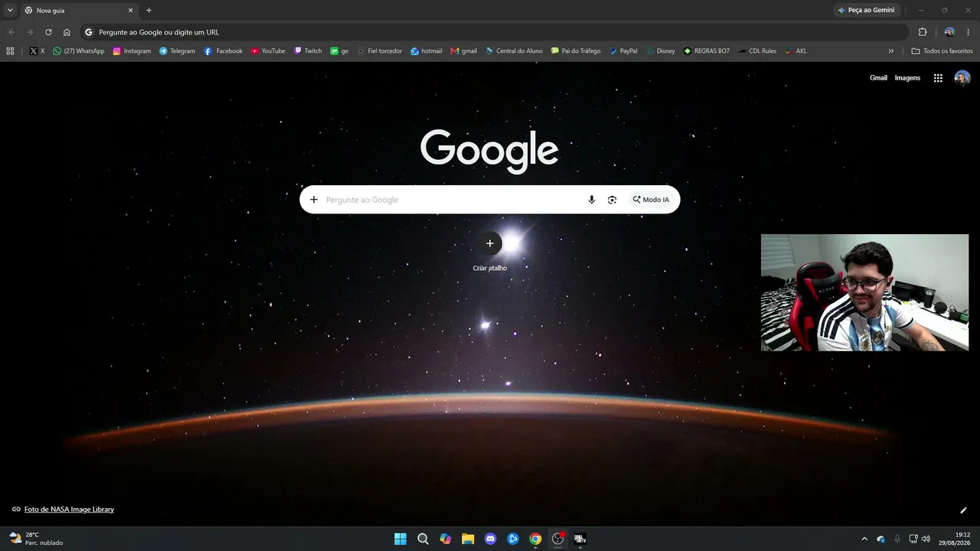Focus the address bar URL field
980x551 pixels.
[494, 32]
